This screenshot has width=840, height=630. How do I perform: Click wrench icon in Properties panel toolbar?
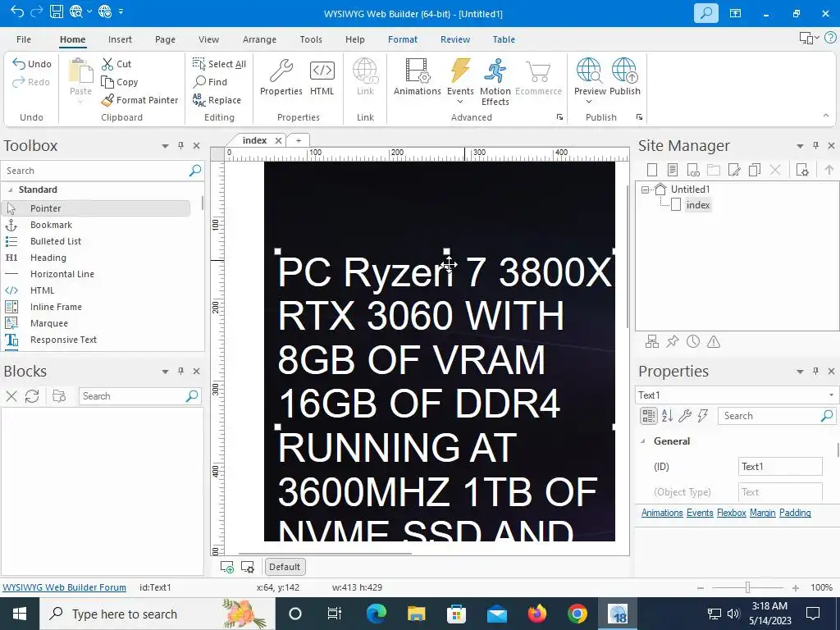coord(685,416)
